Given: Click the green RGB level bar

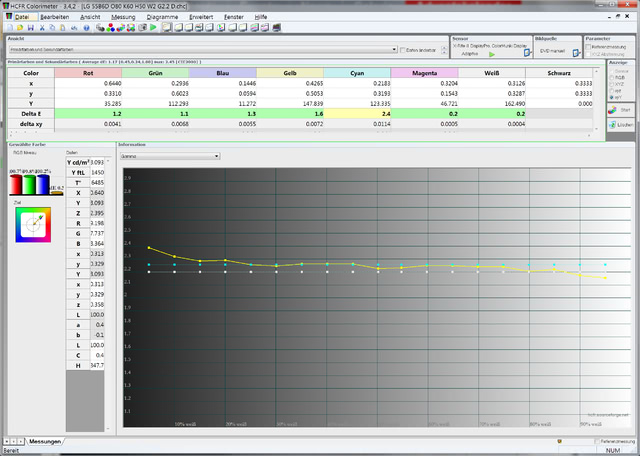Looking at the screenshot, I should 29,185.
